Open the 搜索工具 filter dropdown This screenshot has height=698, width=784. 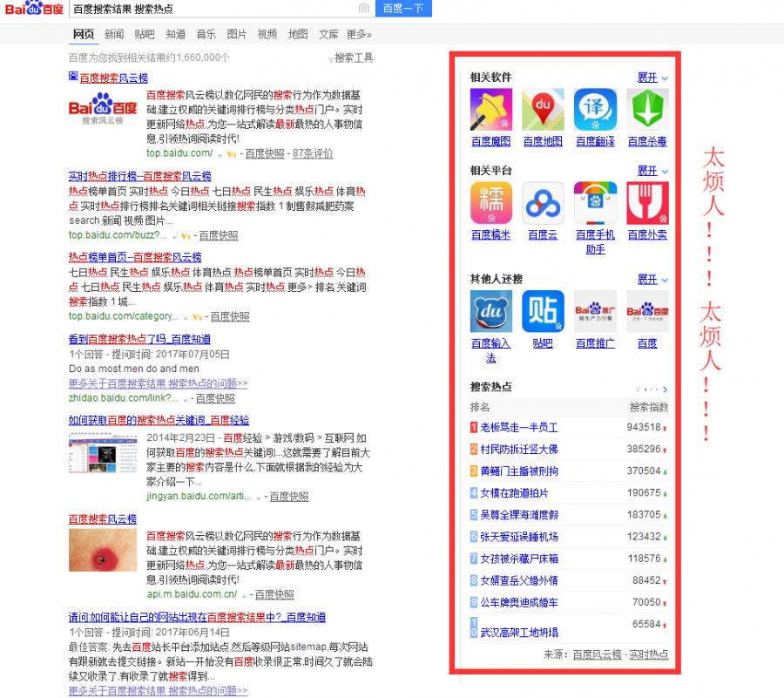pos(350,58)
